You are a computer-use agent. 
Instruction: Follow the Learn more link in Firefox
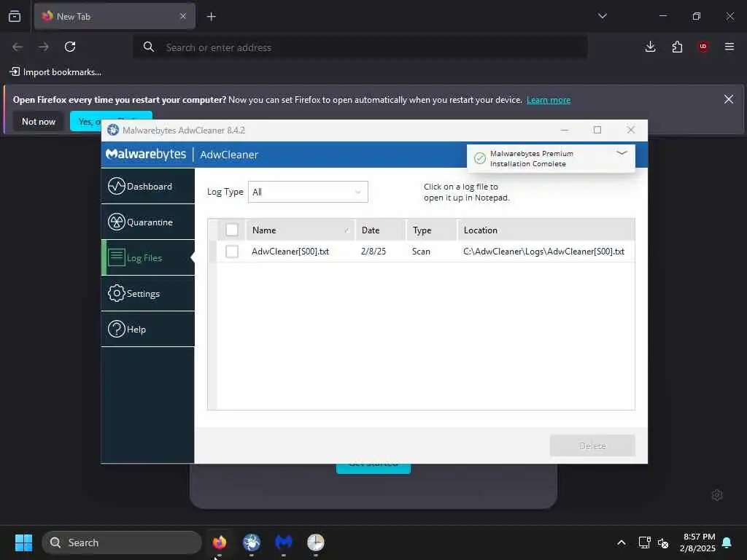(549, 100)
